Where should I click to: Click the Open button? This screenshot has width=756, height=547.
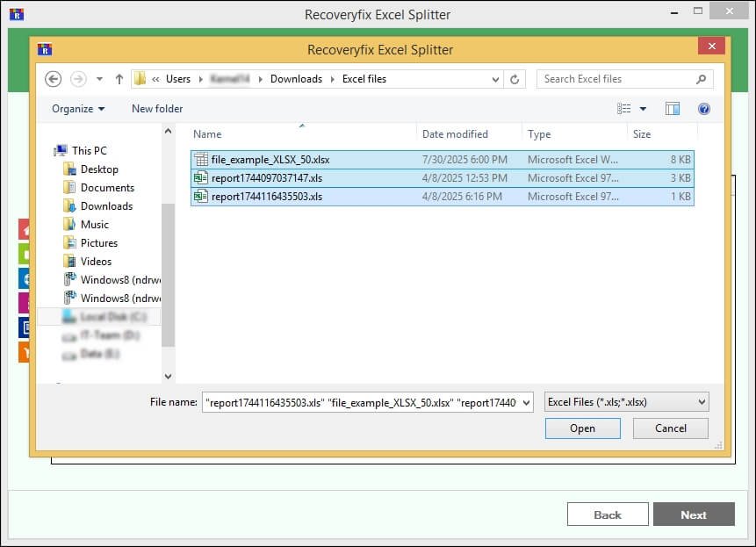582,428
